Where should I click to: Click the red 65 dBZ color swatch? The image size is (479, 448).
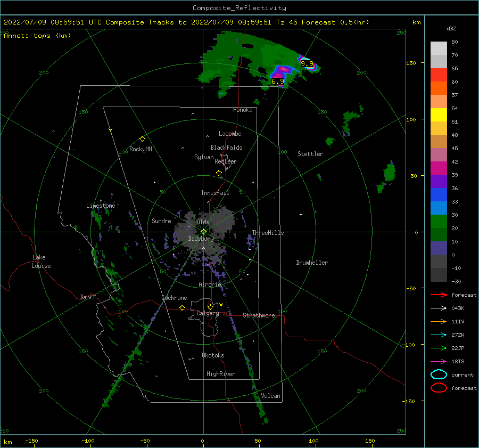[439, 75]
